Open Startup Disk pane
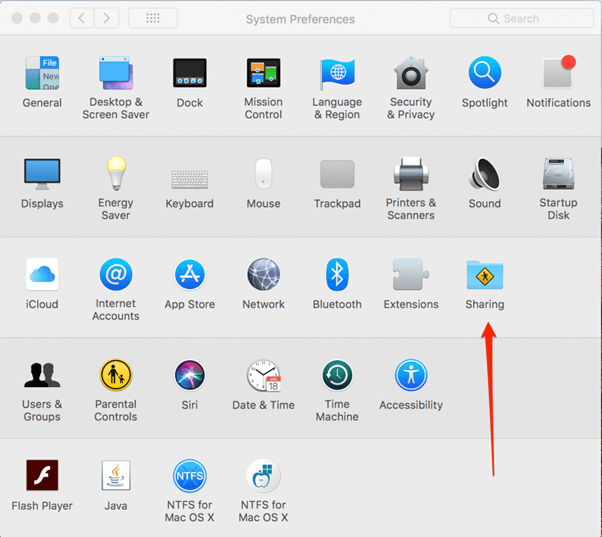Image resolution: width=602 pixels, height=537 pixels. pos(559,174)
